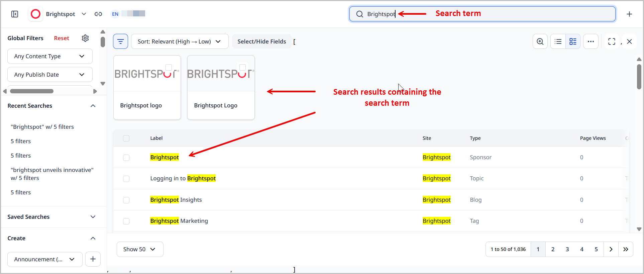Check the Brightspot Marketing row checkbox
The height and width of the screenshot is (274, 644).
point(126,221)
